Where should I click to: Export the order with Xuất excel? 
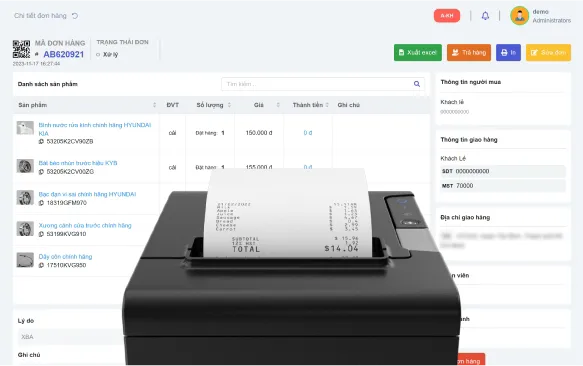418,52
